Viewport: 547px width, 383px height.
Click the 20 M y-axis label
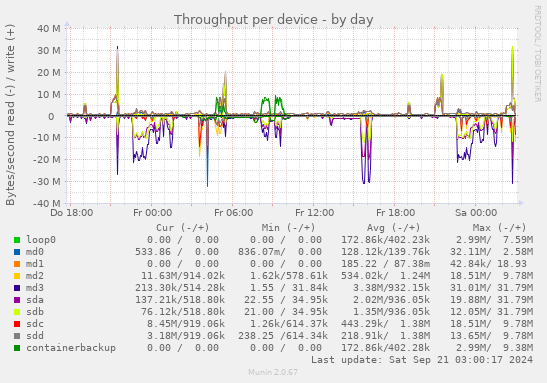pyautogui.click(x=49, y=73)
